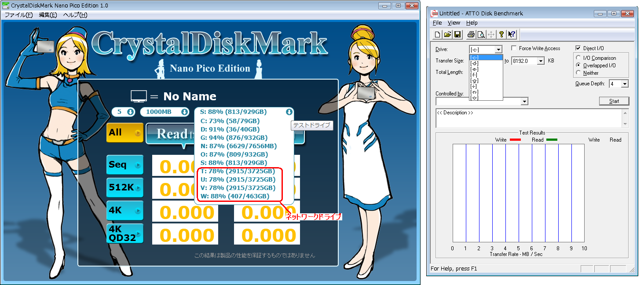Click the Seq benchmark button

[125, 165]
